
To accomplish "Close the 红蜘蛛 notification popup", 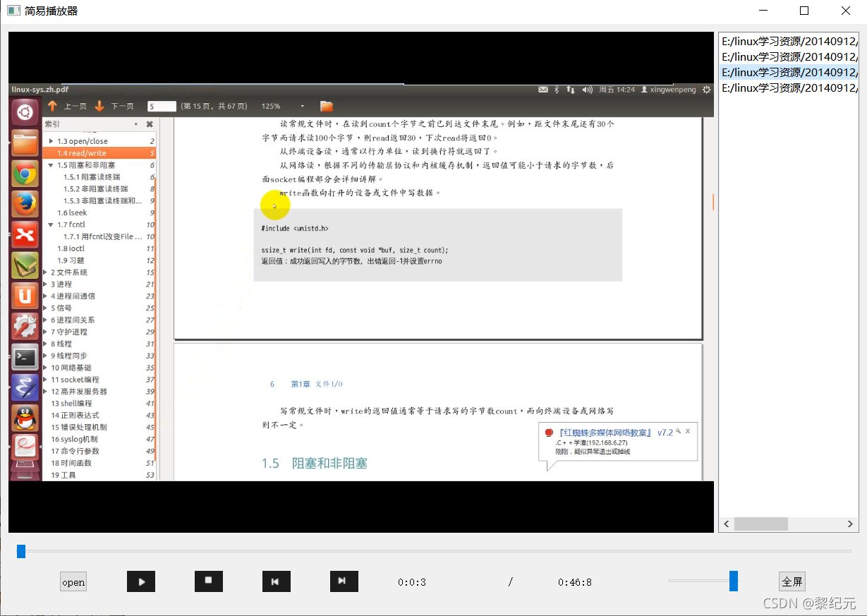I will tap(688, 431).
